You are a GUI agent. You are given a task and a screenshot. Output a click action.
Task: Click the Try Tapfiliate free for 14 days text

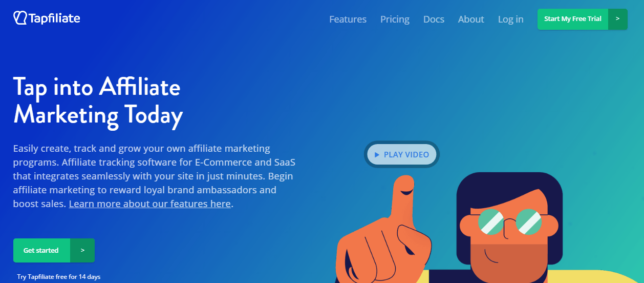click(x=59, y=277)
